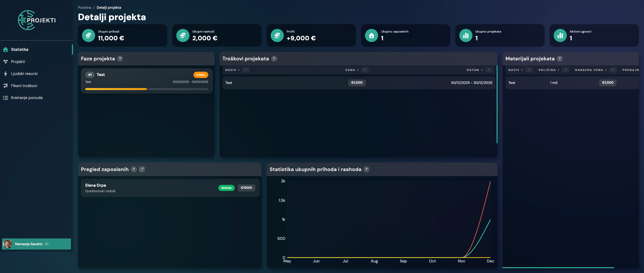The width and height of the screenshot is (644, 273).
Task: Click the Materijali horizontal scrollbar
Action: tap(558, 268)
